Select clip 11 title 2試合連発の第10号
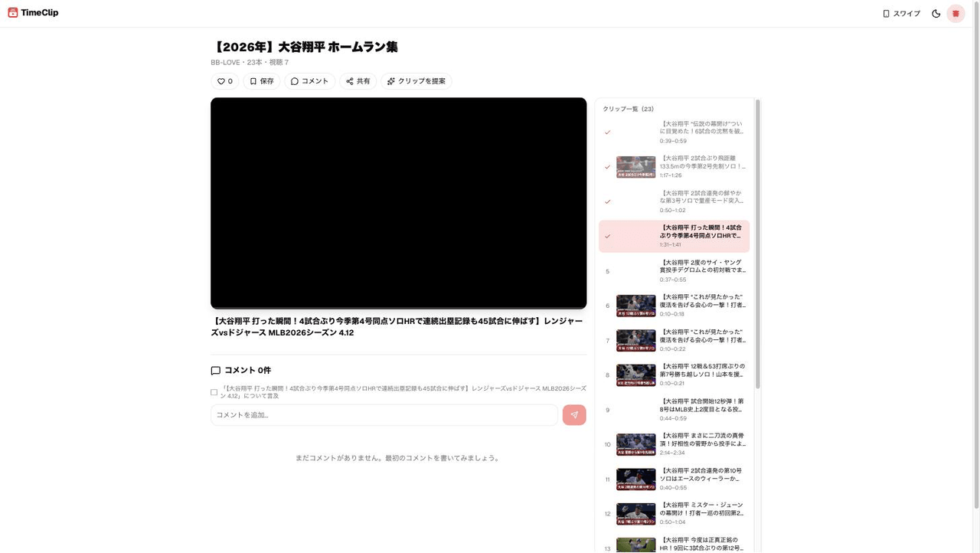Viewport: 980px width, 553px height. point(703,475)
